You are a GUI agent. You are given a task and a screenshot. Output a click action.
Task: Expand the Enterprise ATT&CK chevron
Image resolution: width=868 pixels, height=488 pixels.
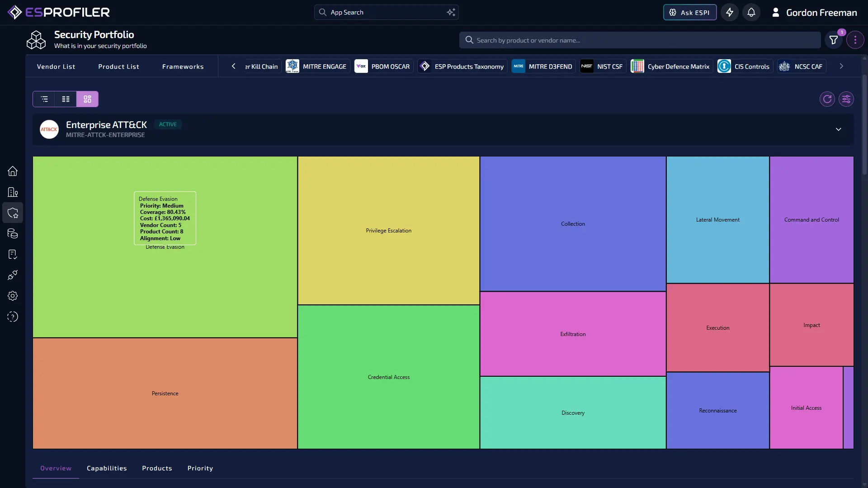pos(839,129)
